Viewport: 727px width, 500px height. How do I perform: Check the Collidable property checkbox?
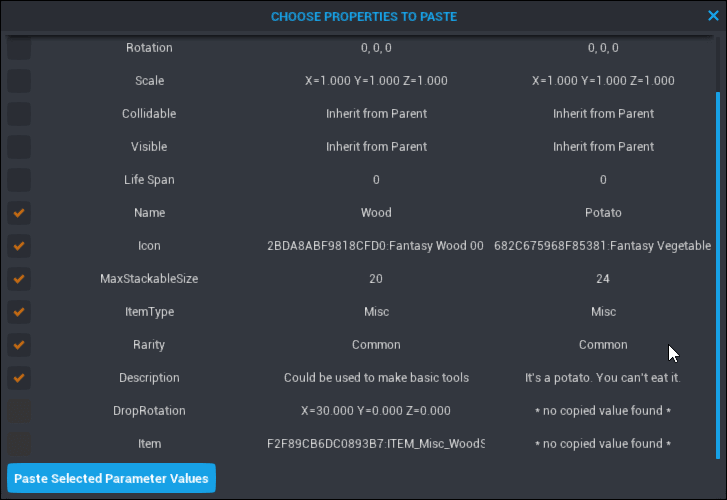[x=19, y=114]
